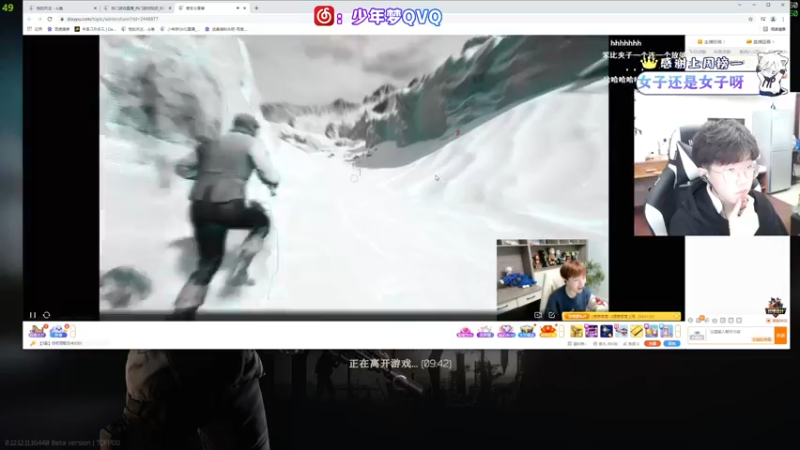Click the edit-note icon on the player
This screenshot has height=450, width=800.
tap(552, 315)
